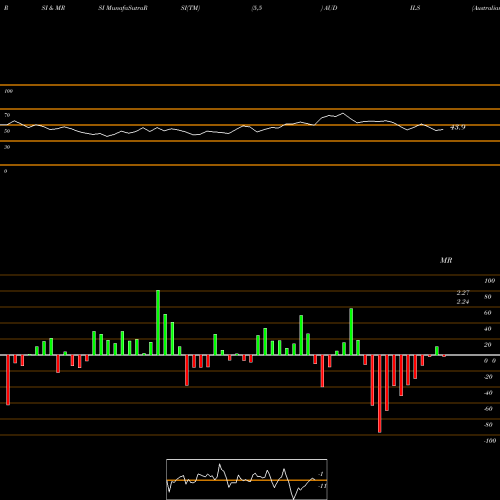This screenshot has height=500, width=500.
Task: Click the mini overview chart thumbnail
Action: pos(247,479)
